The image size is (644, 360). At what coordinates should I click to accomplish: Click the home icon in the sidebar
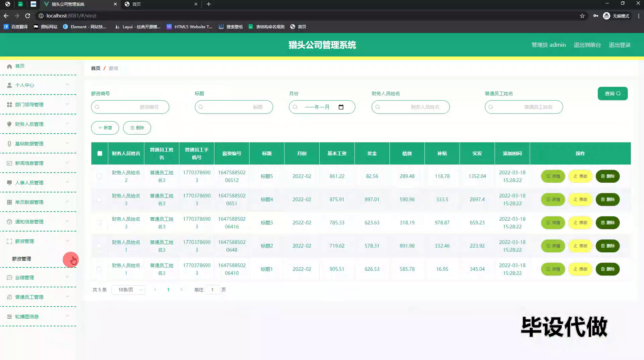click(9, 66)
